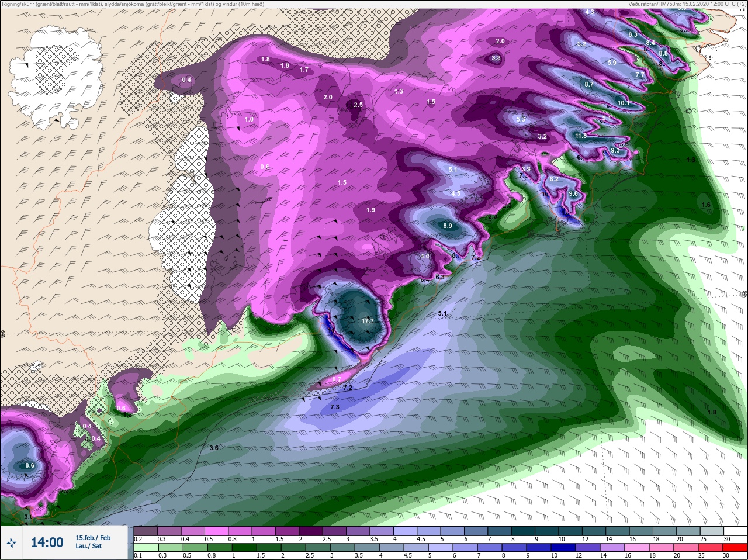This screenshot has width=748, height=560.
Task: Click the 1.7 value label on the map
Action: pos(304,70)
